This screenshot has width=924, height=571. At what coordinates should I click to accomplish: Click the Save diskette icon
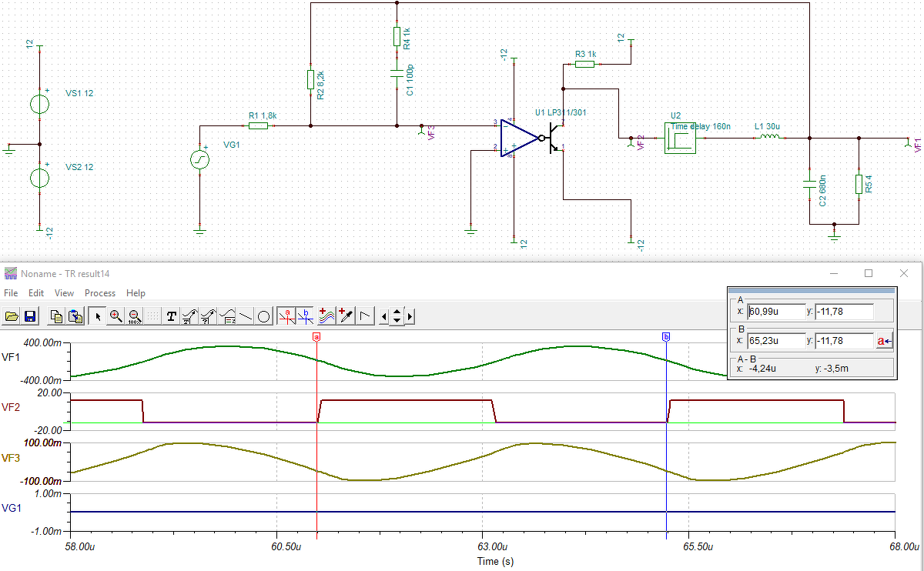(30, 316)
